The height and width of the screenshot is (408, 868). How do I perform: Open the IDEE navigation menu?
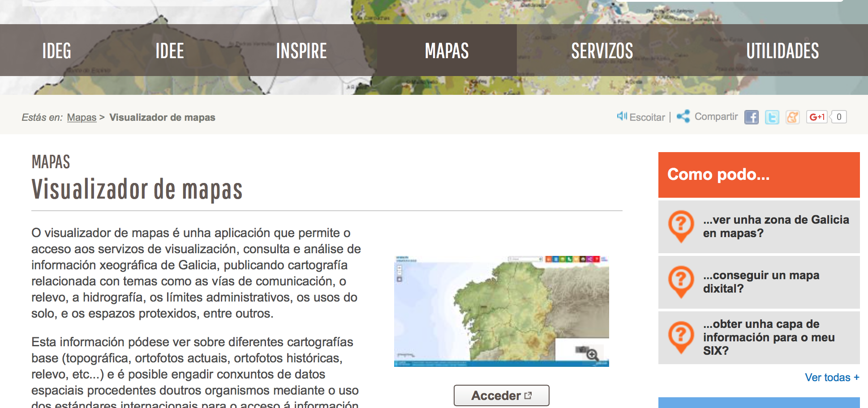[170, 51]
